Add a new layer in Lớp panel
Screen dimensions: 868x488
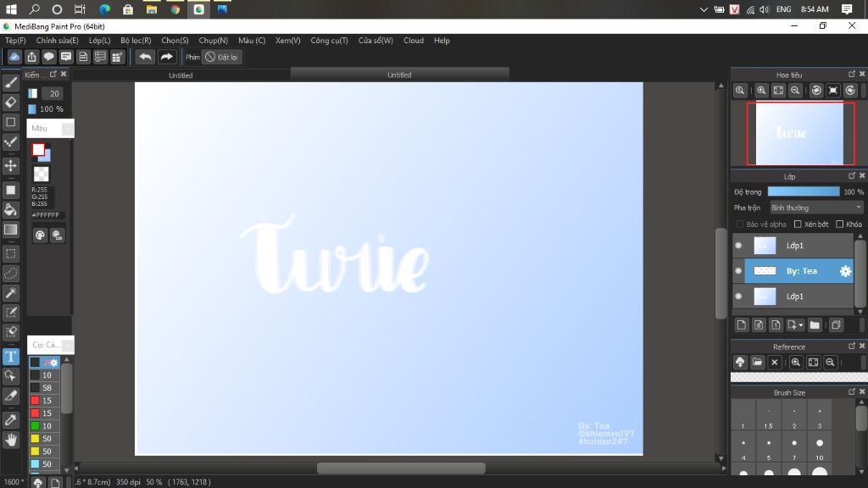742,324
